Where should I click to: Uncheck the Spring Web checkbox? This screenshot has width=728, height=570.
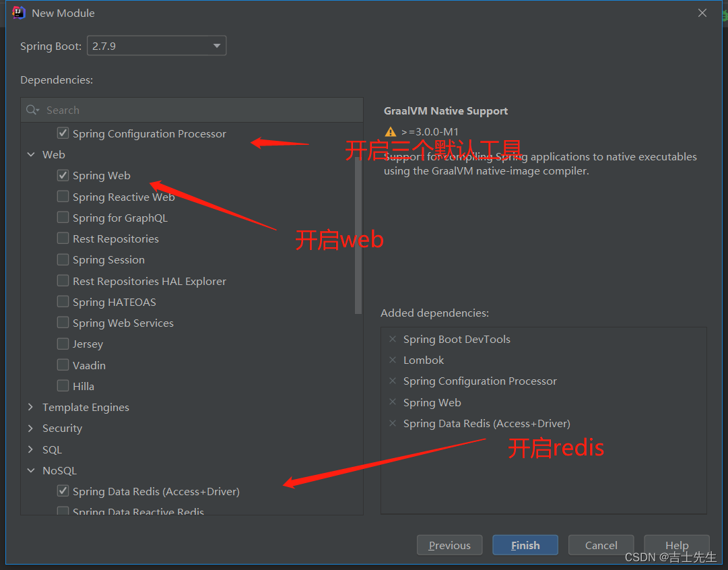click(x=63, y=176)
